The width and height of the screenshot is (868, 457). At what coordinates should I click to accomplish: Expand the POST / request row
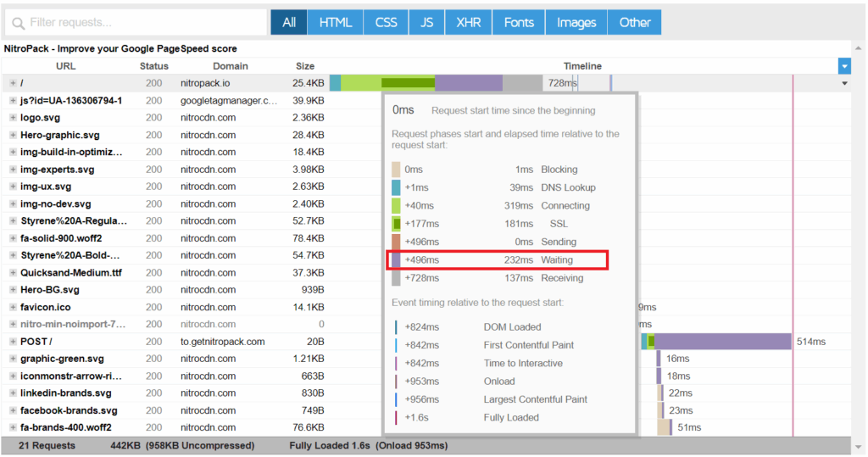pos(13,341)
